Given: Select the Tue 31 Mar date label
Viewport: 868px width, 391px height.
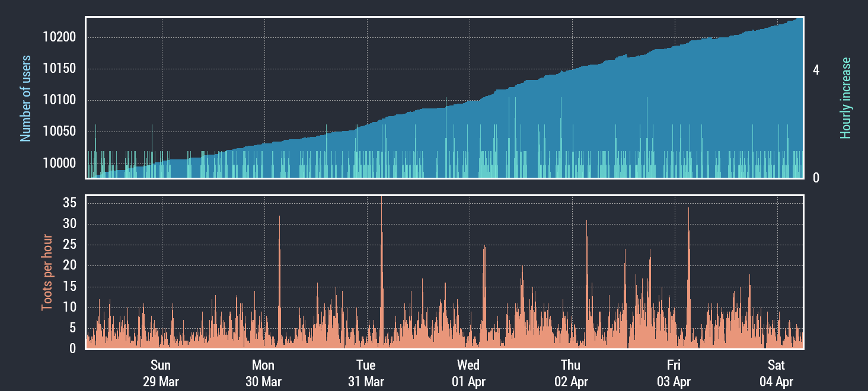Looking at the screenshot, I should click(x=366, y=373).
